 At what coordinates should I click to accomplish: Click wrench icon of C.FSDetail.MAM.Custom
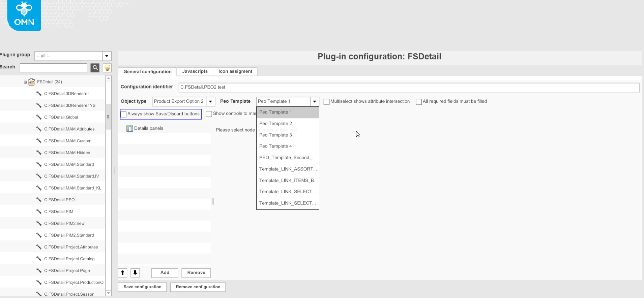pyautogui.click(x=39, y=141)
